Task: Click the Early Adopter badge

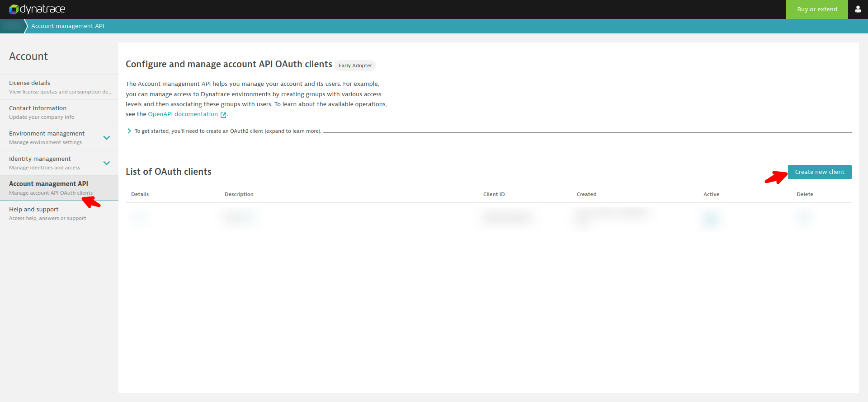Action: (355, 65)
